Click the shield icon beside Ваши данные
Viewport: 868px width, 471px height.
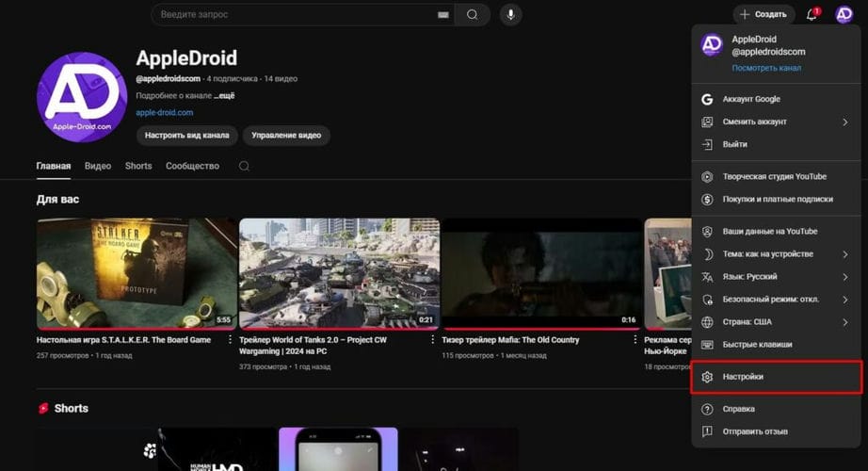[x=707, y=232]
